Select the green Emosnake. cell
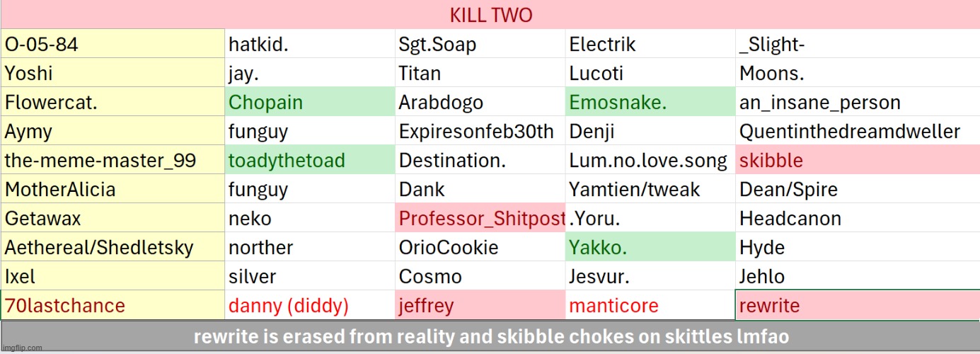The height and width of the screenshot is (354, 980). [x=650, y=103]
